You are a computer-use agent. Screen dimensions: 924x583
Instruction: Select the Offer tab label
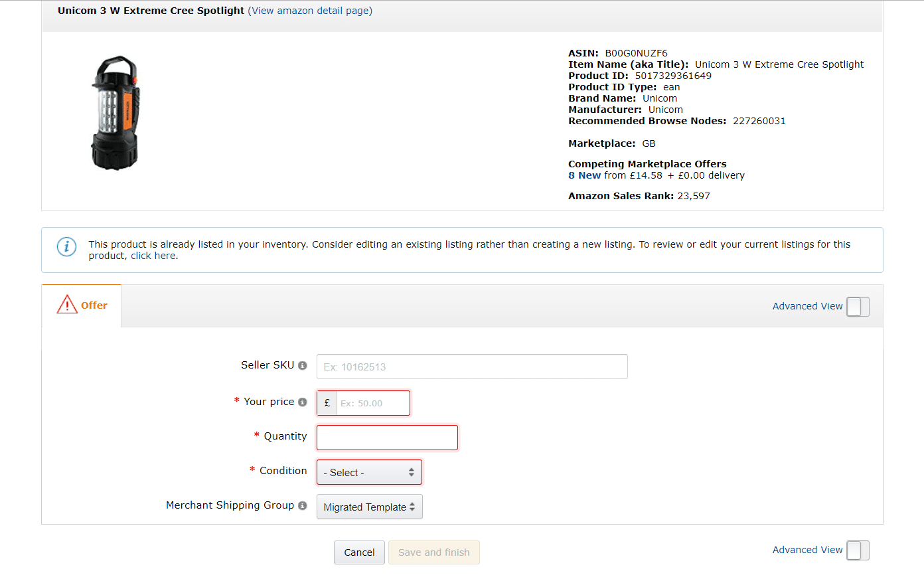point(94,305)
